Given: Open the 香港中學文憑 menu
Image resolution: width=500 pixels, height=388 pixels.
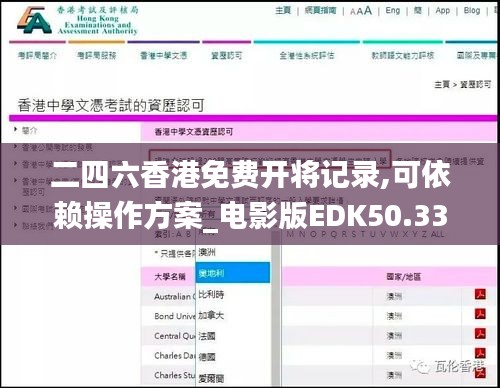Looking at the screenshot, I should pos(164,55).
